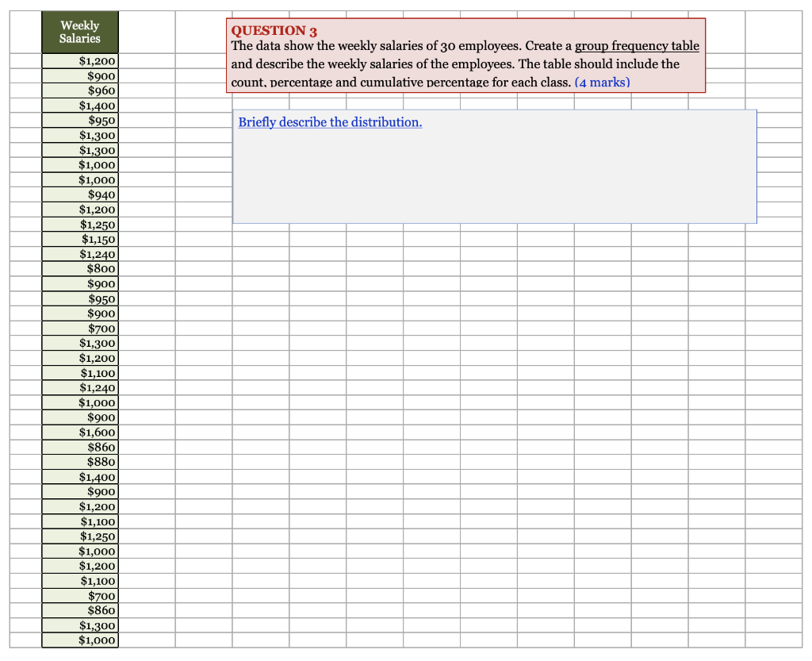Select the $950 cell below $1,400
The height and width of the screenshot is (661, 812).
click(79, 120)
